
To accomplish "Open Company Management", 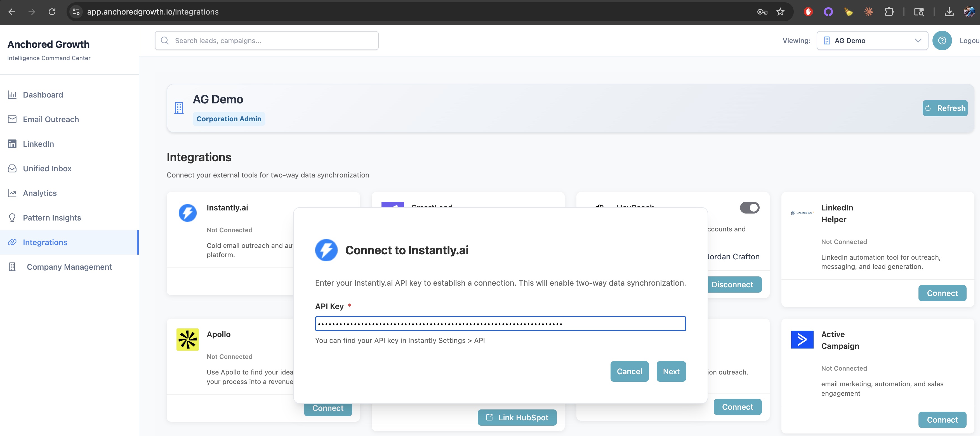I will (x=69, y=267).
